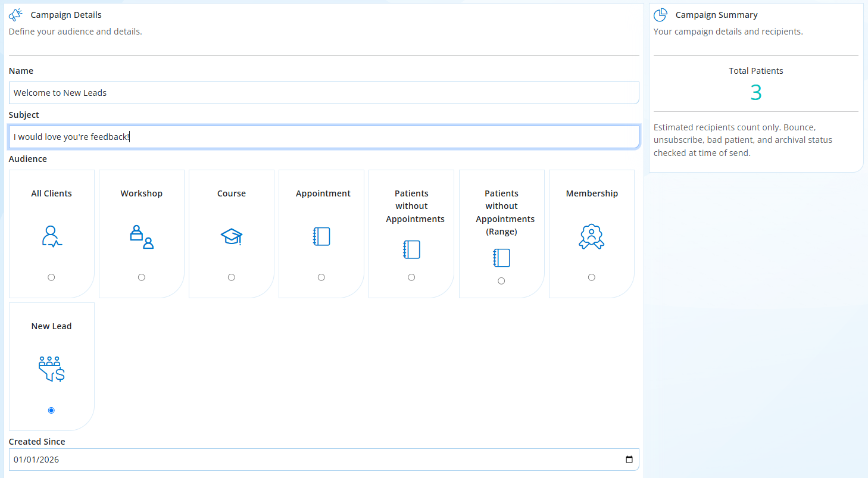The image size is (868, 478).
Task: Click the Campaign Details heading
Action: [x=66, y=15]
